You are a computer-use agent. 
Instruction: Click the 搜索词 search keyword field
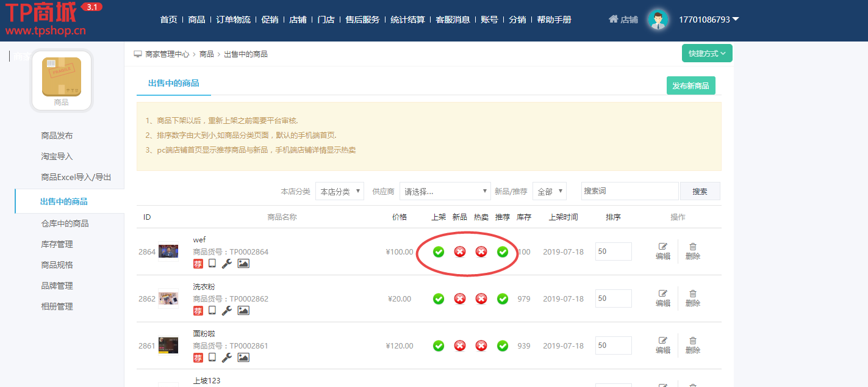(x=629, y=191)
